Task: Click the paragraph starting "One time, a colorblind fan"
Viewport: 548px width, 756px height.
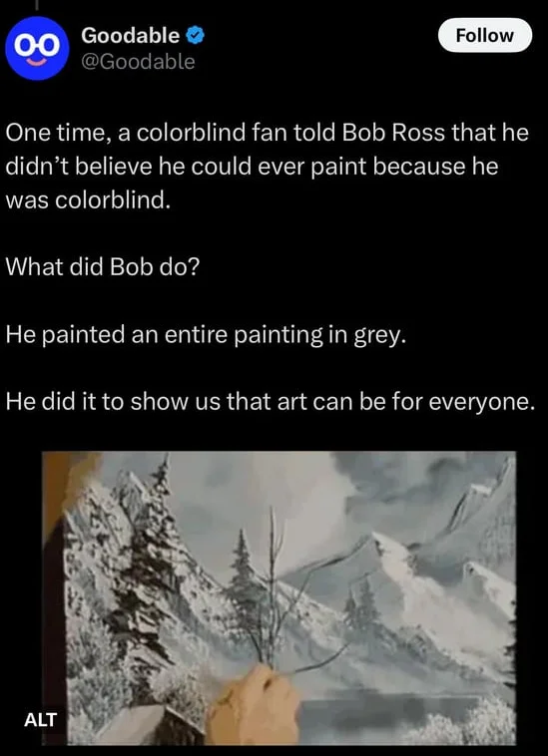Action: (267, 166)
